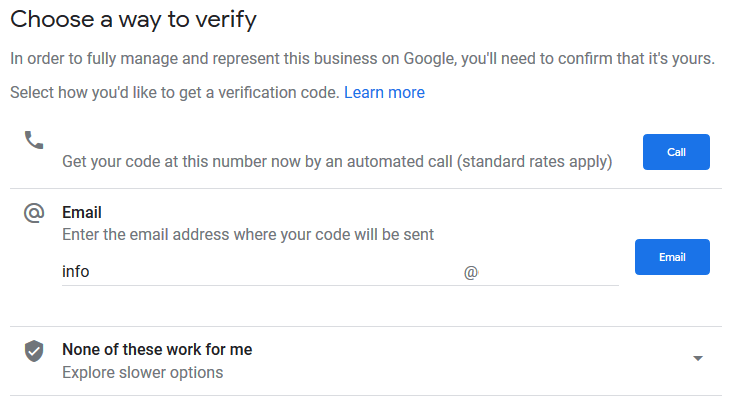Click the empty domain area after @
Image resolution: width=743 pixels, height=407 pixels.
pos(550,272)
